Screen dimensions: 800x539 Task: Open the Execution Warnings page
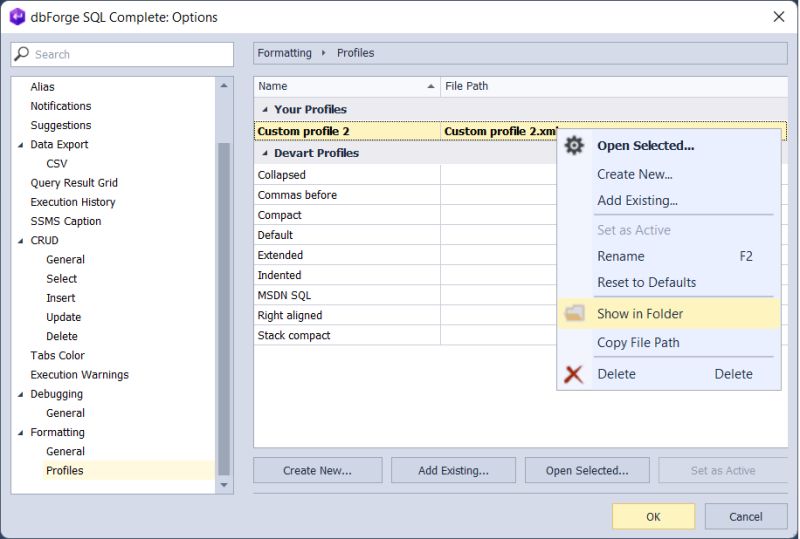[x=80, y=375]
